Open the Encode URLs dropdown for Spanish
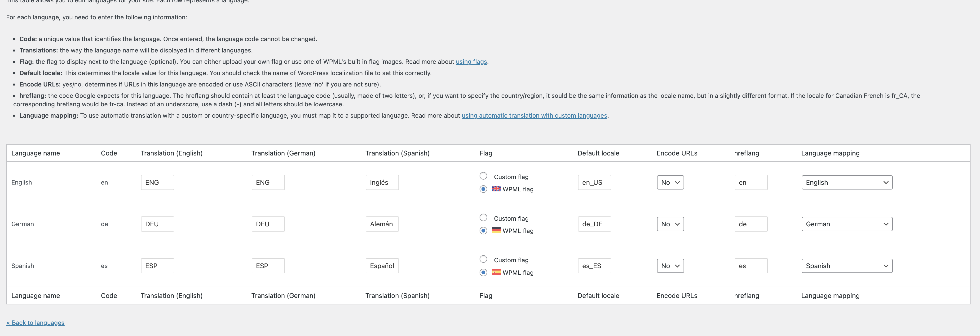The image size is (980, 336). click(670, 266)
